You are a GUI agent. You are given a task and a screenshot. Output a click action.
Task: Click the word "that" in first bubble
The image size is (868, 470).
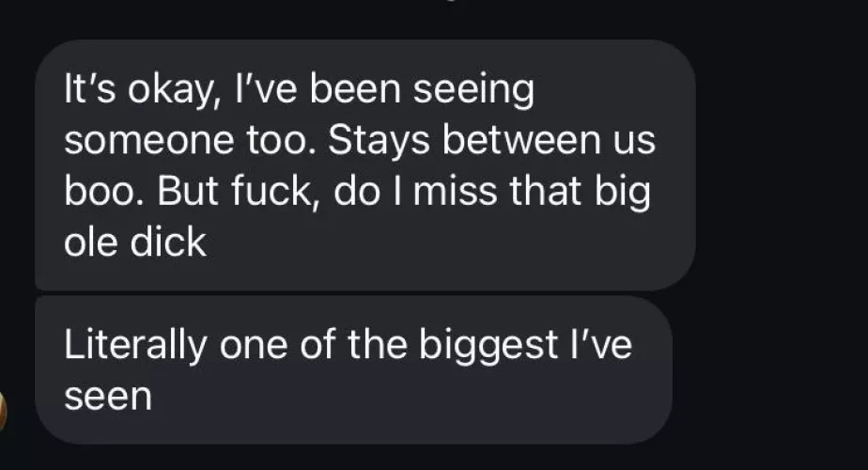[578, 191]
